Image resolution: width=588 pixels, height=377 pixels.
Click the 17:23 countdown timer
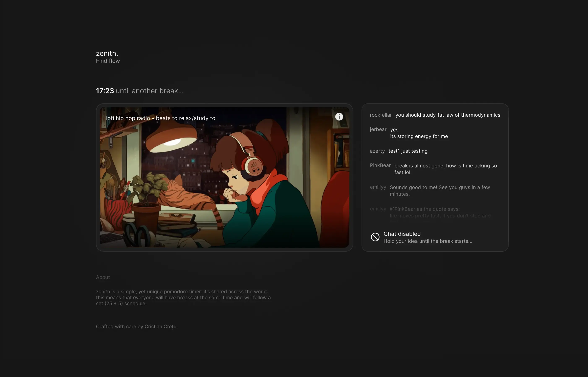click(x=105, y=91)
